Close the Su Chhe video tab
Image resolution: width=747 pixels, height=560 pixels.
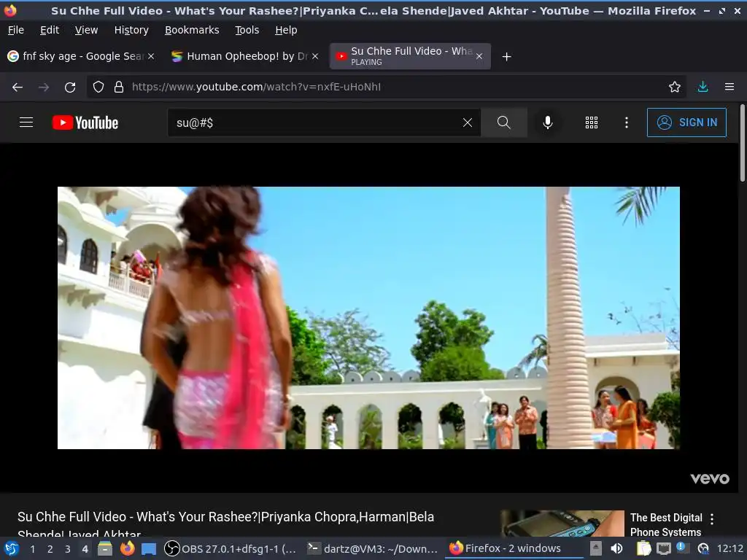(x=479, y=56)
